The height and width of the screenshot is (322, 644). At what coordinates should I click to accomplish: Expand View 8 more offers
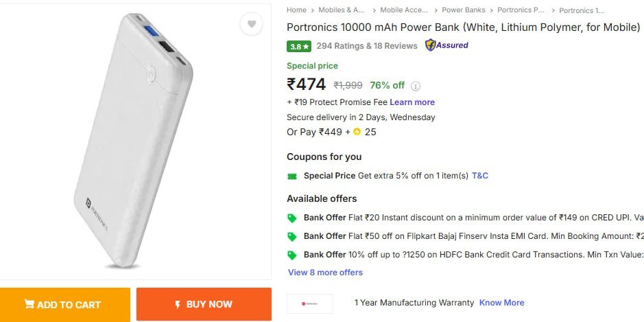click(x=325, y=273)
